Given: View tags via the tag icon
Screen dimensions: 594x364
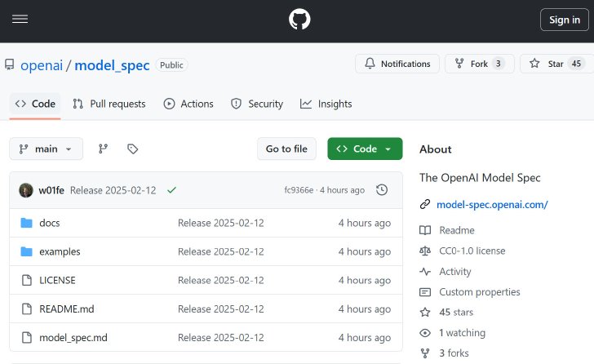Looking at the screenshot, I should point(132,149).
